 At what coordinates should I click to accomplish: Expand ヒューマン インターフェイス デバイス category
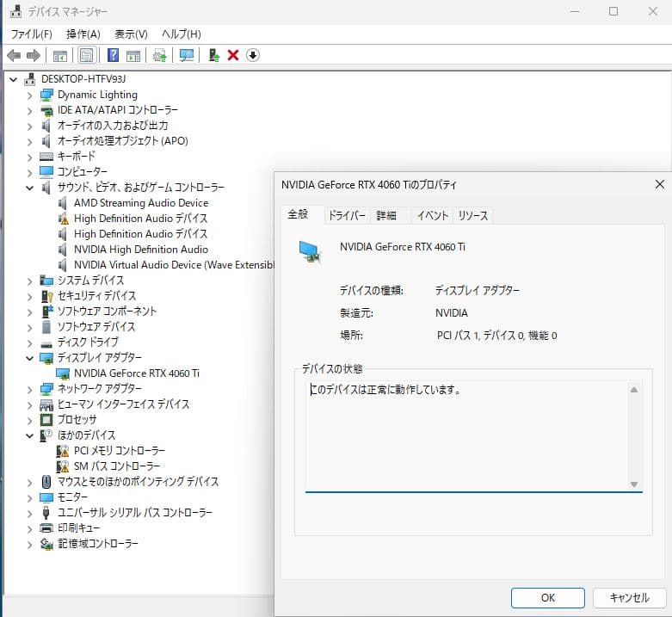point(29,404)
